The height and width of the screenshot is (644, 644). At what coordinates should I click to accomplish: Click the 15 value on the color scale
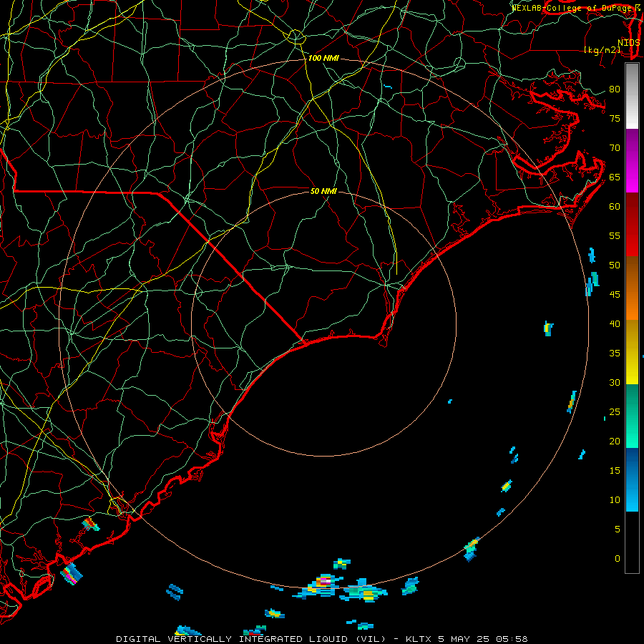point(615,471)
